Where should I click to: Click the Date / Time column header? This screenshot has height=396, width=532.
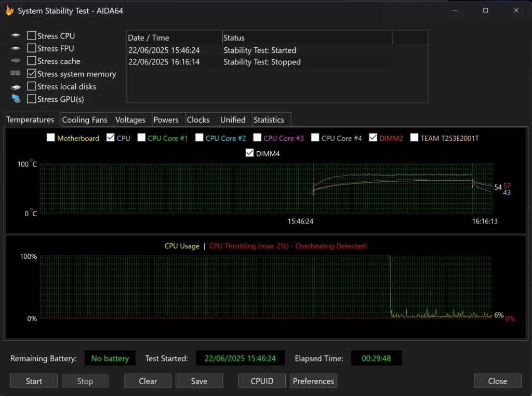pos(175,37)
